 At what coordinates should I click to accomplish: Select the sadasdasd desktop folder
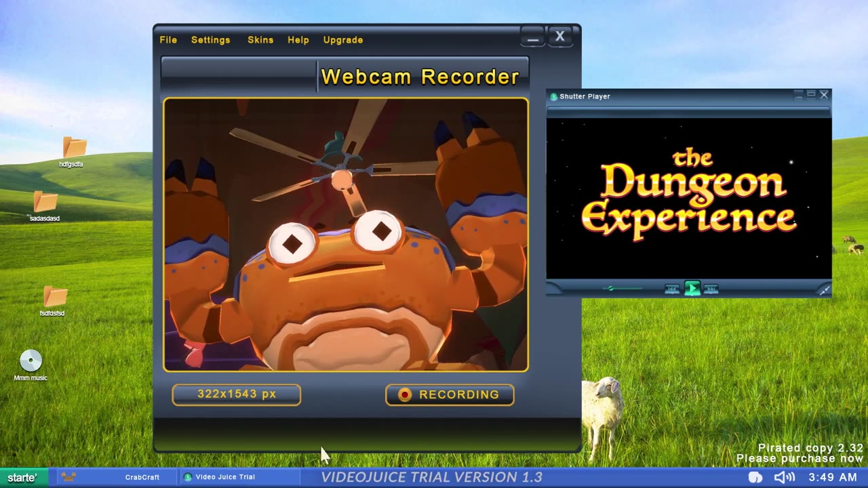[45, 206]
